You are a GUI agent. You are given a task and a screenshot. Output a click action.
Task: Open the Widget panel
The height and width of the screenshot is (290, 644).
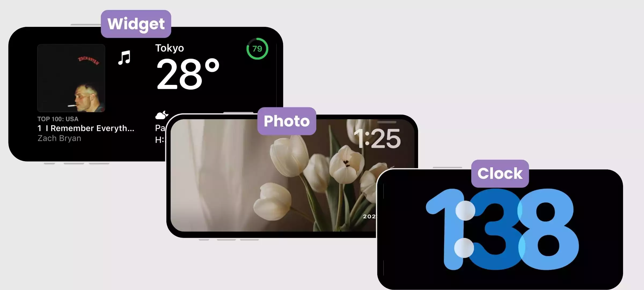coord(136,24)
